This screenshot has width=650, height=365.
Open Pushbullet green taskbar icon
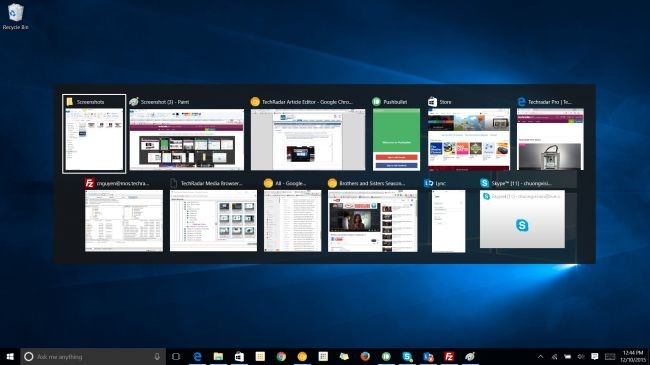pyautogui.click(x=386, y=356)
